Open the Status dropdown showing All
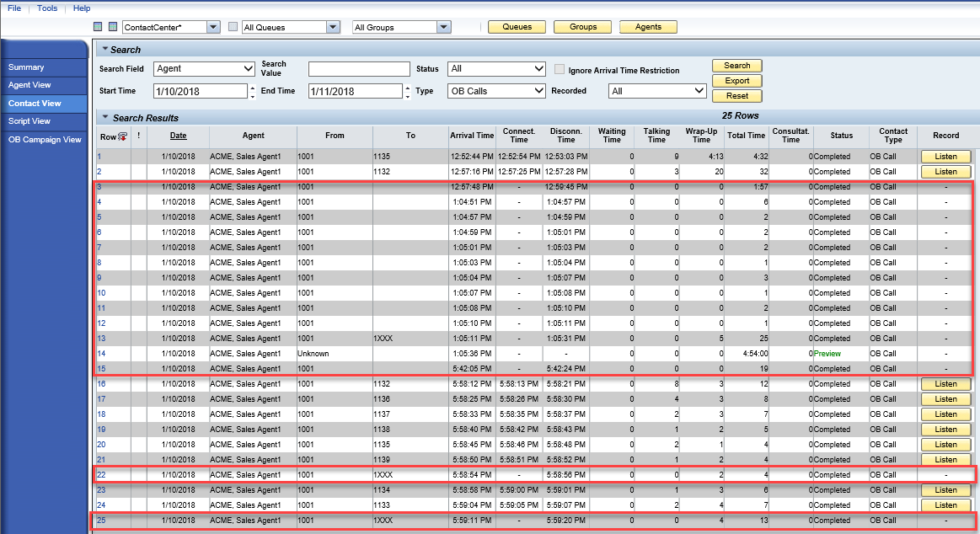The height and width of the screenshot is (534, 980). (497, 69)
